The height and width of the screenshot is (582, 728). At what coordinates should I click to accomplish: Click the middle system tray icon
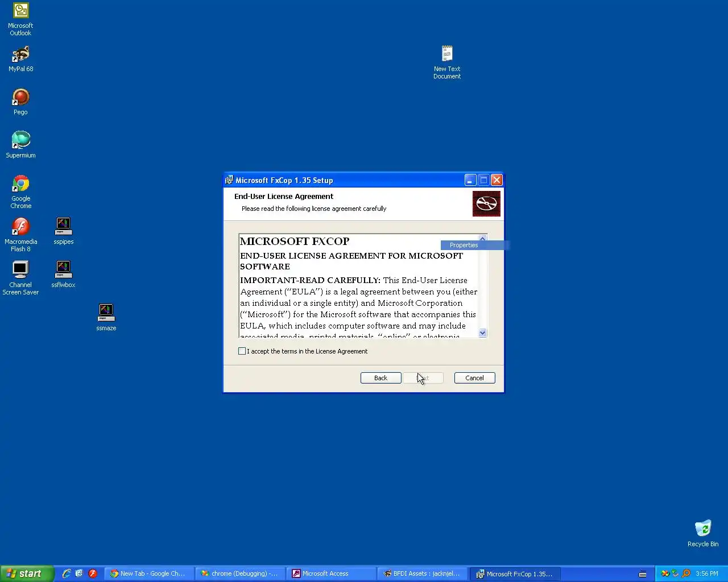675,573
